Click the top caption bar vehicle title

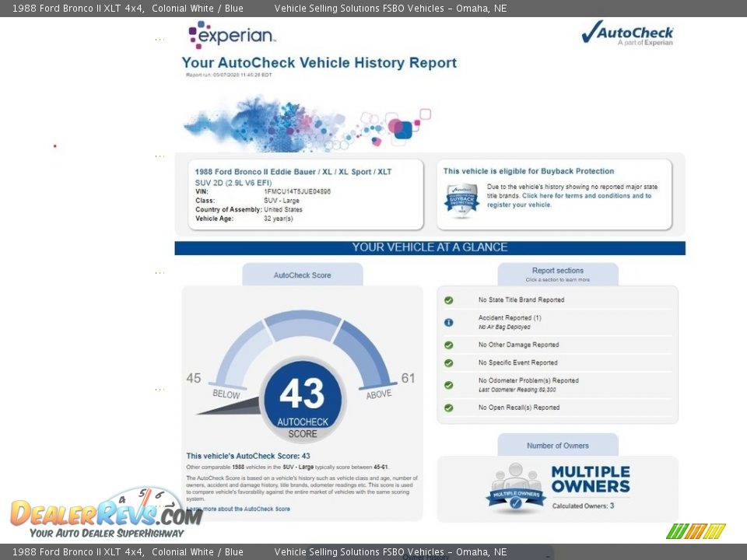tap(128, 8)
